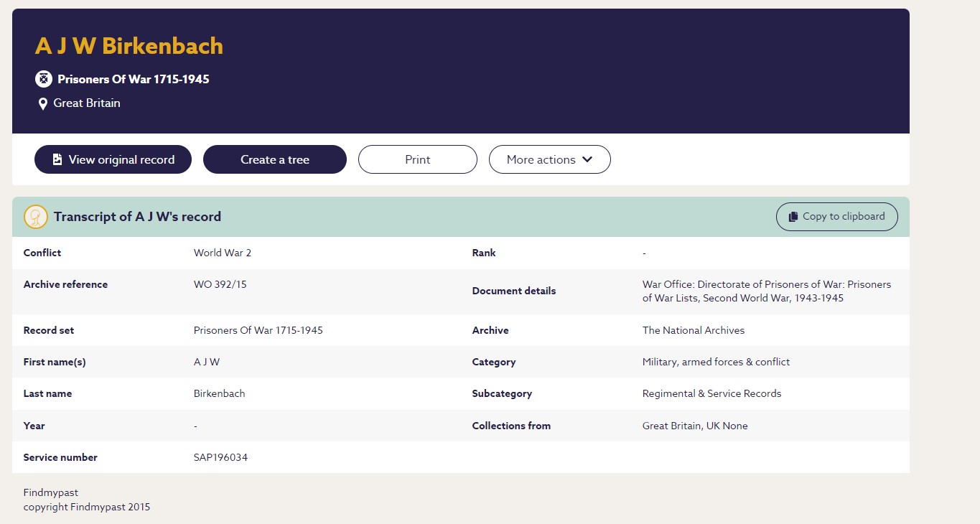Click the Regimental & Service Records value
Viewport: 980px width, 524px height.
point(712,393)
